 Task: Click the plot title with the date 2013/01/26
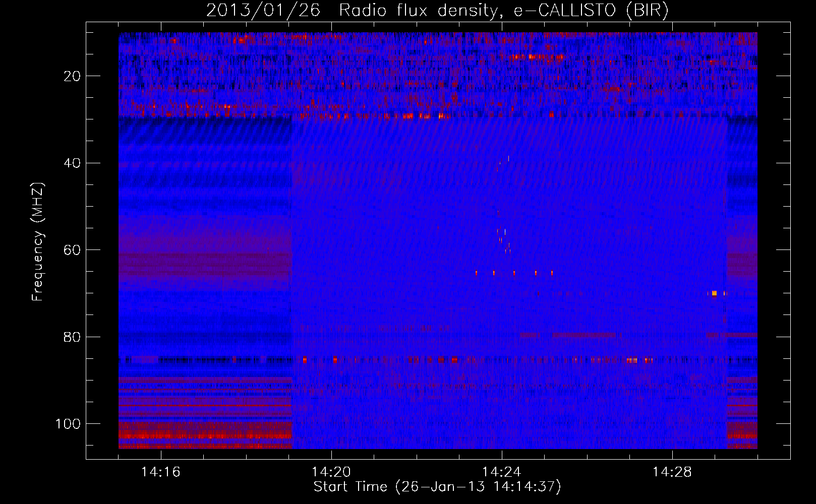pos(437,10)
